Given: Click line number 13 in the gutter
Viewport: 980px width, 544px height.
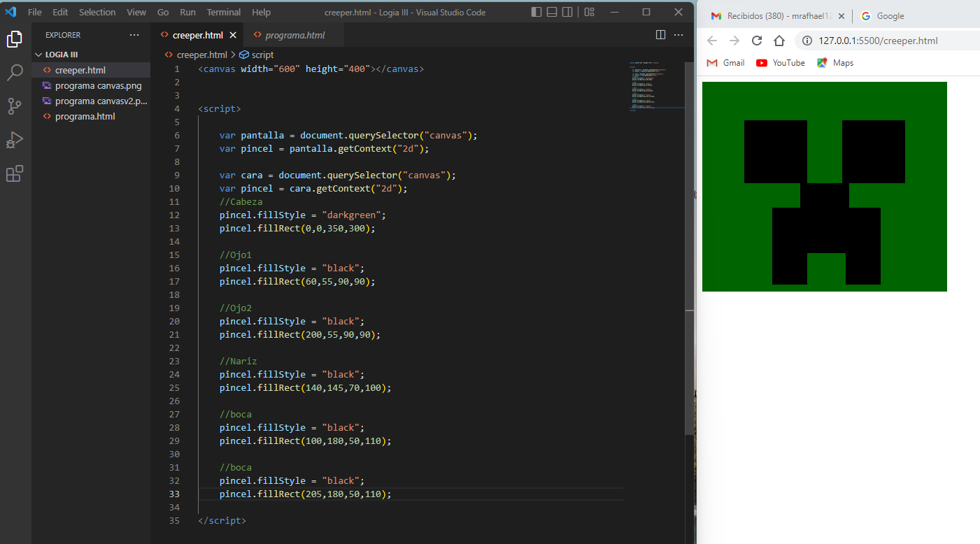Looking at the screenshot, I should point(174,228).
